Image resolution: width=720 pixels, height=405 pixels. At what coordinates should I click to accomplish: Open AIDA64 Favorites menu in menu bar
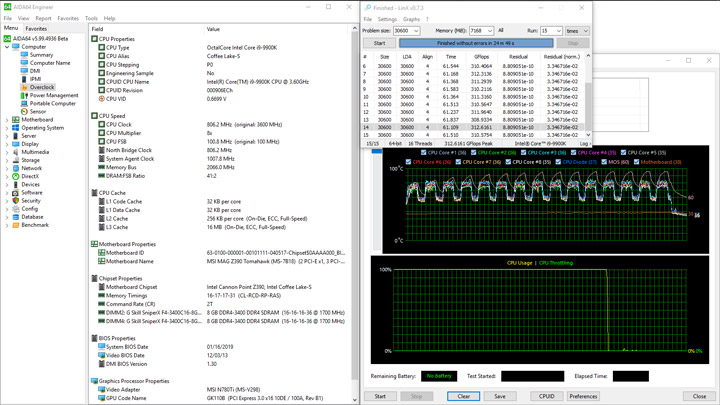tap(68, 18)
